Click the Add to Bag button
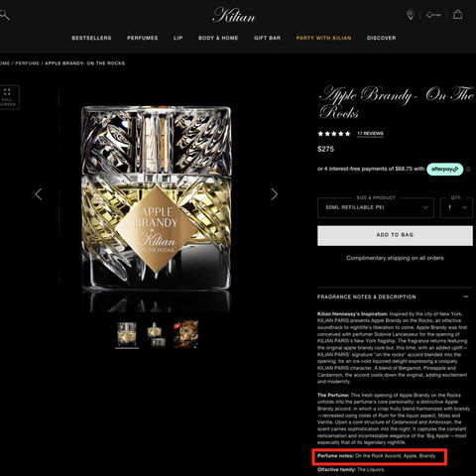The width and height of the screenshot is (476, 476). coord(395,235)
